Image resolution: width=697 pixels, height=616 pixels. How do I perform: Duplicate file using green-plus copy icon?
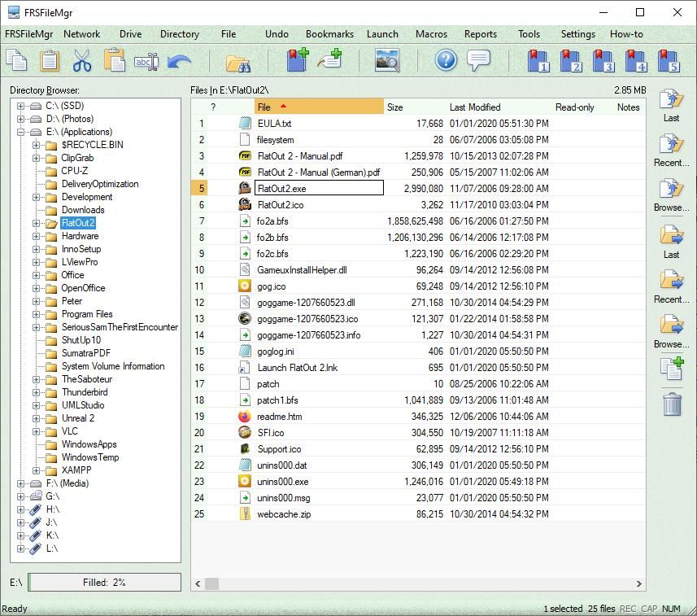pos(670,369)
